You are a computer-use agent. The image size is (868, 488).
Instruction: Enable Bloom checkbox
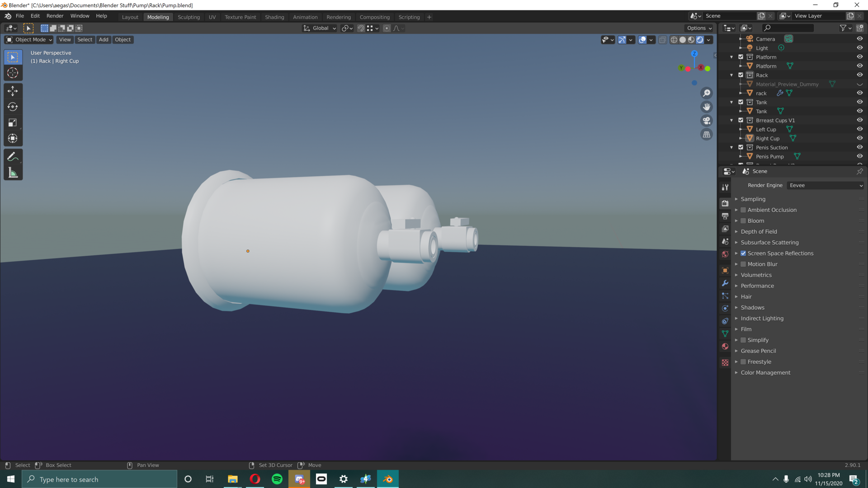coord(743,221)
